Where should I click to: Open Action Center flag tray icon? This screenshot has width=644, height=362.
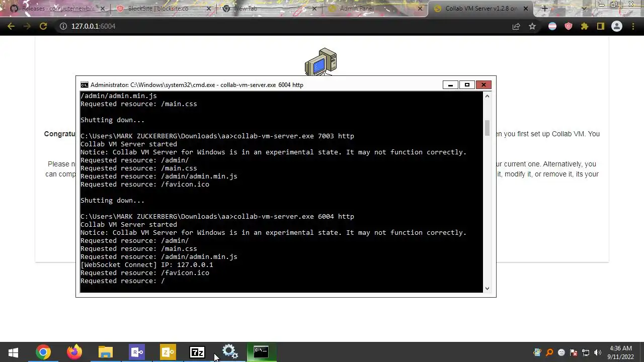pos(574,352)
